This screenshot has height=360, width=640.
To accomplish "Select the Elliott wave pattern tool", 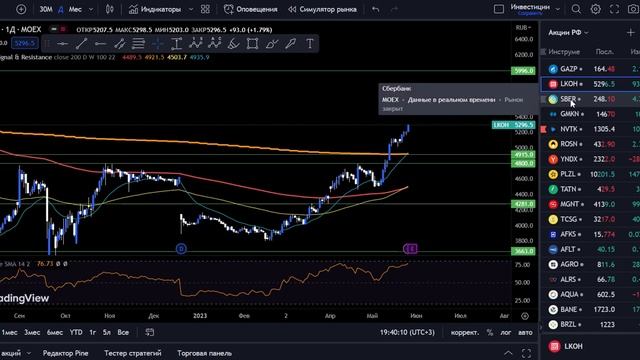I will (x=196, y=43).
